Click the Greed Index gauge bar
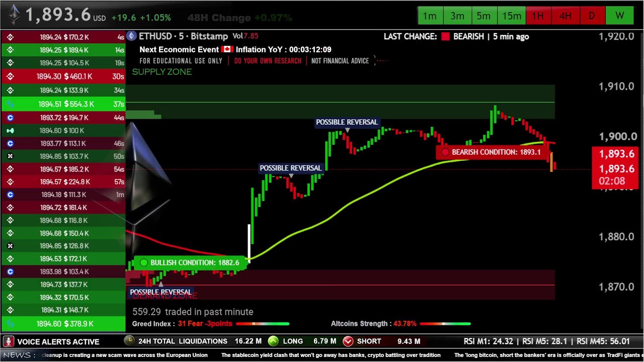Screen dimensions: 644x362 pyautogui.click(x=263, y=324)
